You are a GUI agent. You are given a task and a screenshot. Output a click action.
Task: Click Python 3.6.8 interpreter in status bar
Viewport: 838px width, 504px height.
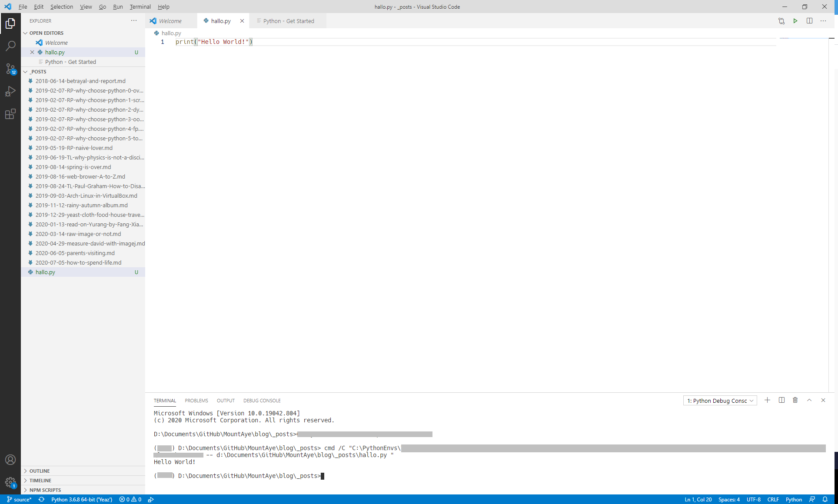pos(82,500)
